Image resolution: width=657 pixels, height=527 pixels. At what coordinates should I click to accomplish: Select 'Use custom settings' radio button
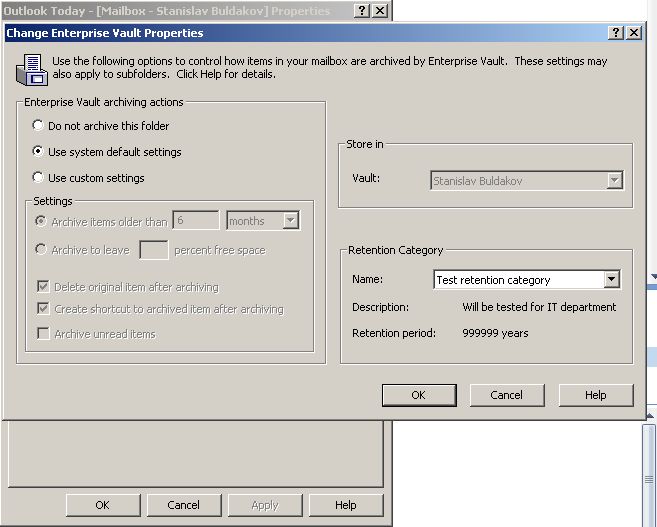[38, 178]
